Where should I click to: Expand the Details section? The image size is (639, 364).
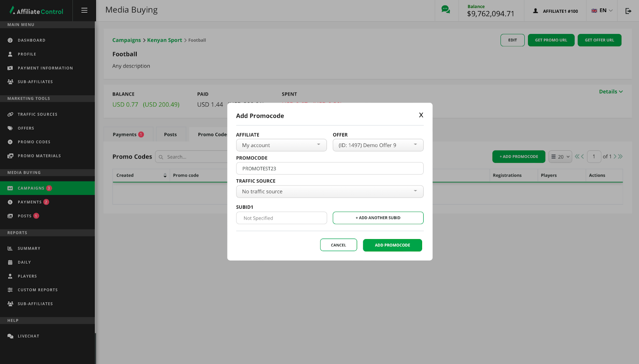[610, 92]
